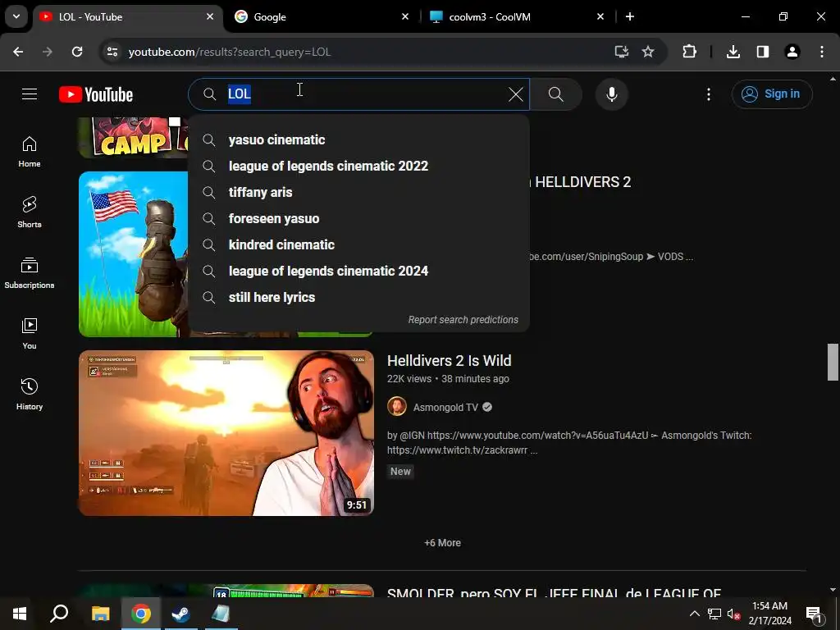Expand the '+6 More' results
840x630 pixels.
[442, 543]
